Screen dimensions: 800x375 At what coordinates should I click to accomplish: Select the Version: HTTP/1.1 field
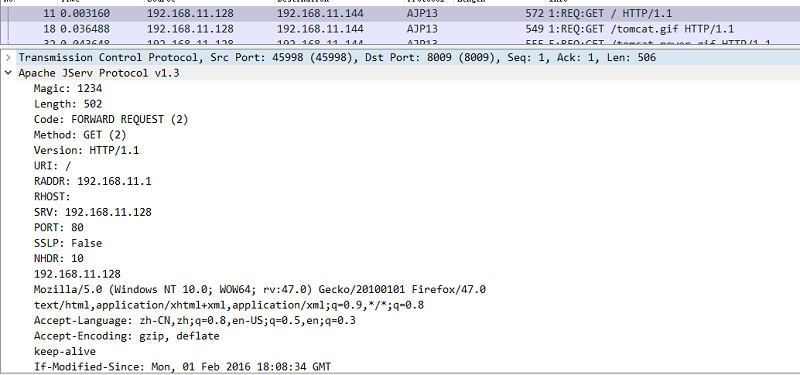[86, 151]
